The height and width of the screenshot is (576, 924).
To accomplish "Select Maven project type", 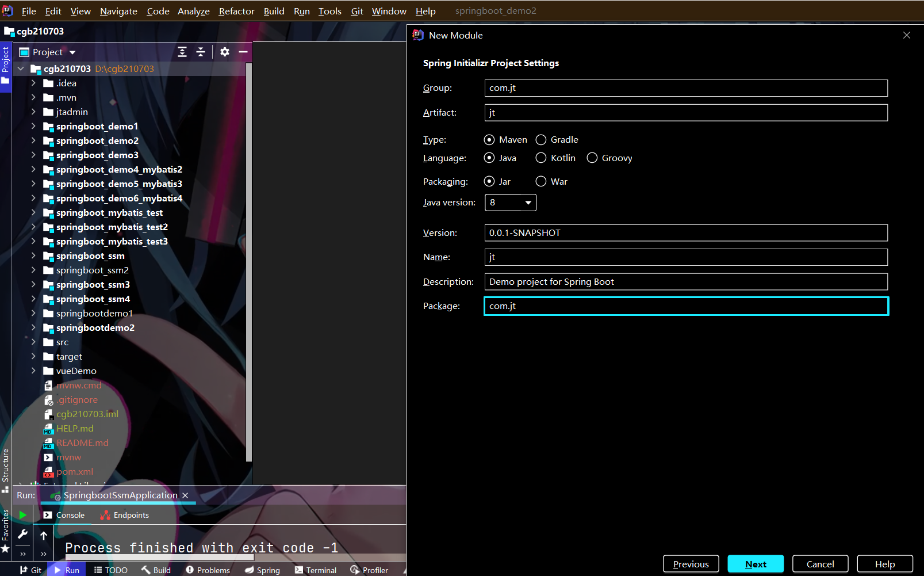I will [x=505, y=140].
